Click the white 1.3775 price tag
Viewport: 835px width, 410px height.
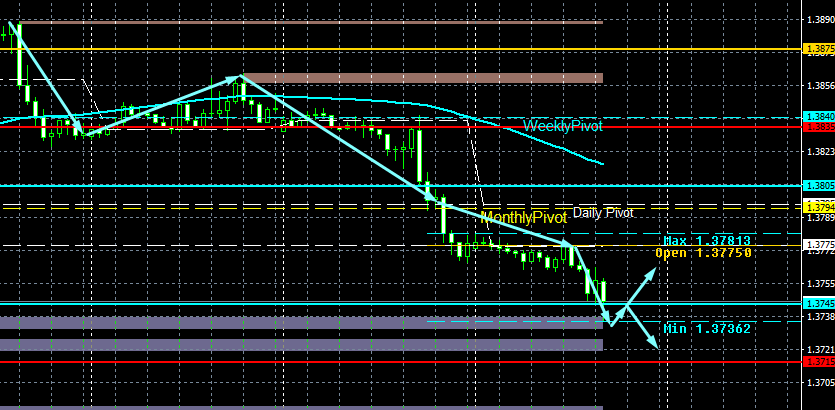820,245
